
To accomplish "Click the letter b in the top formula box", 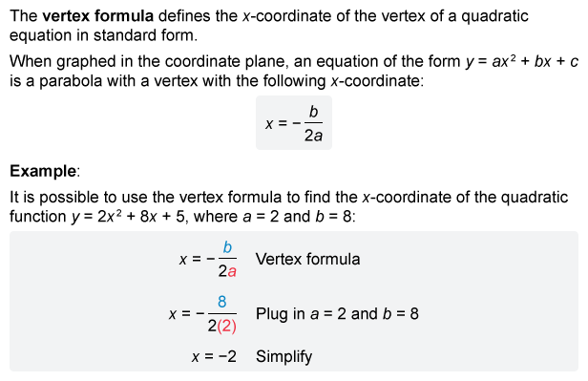I will (x=313, y=112).
